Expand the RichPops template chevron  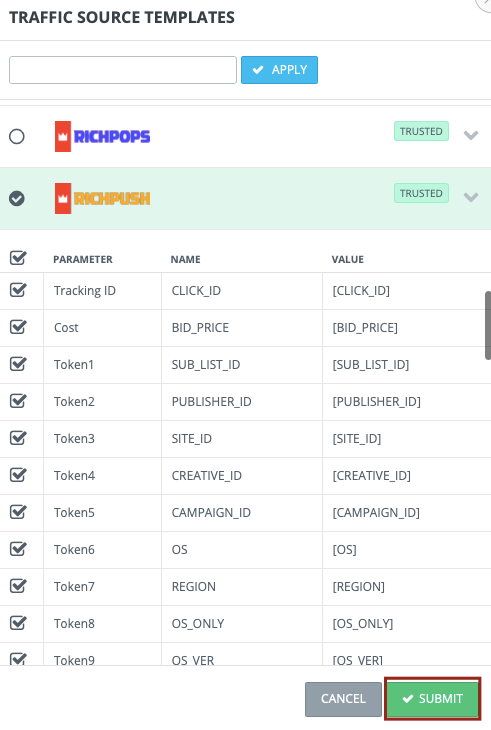[471, 135]
